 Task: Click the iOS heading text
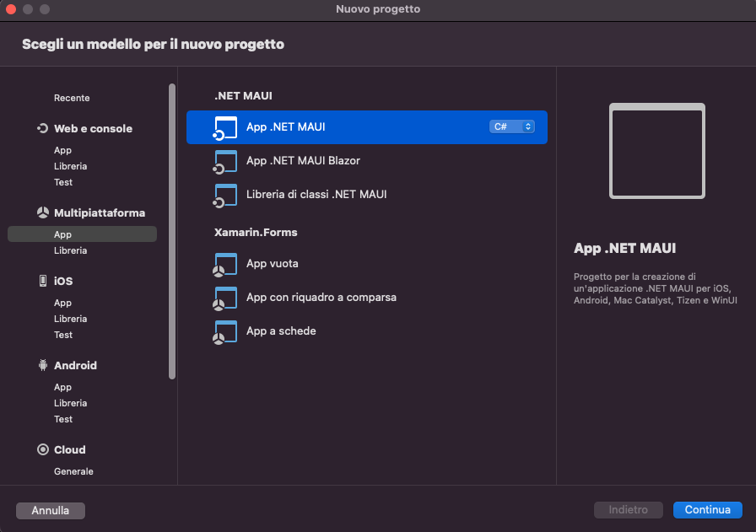tap(63, 281)
